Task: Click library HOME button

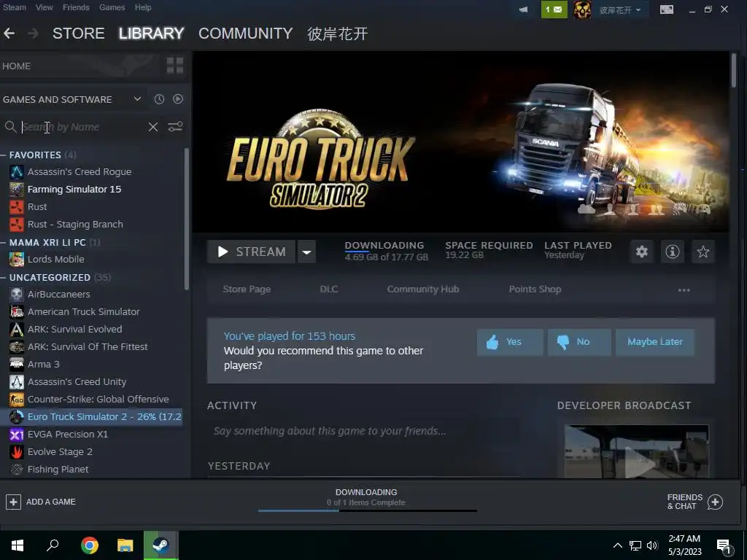Action: 17,66
